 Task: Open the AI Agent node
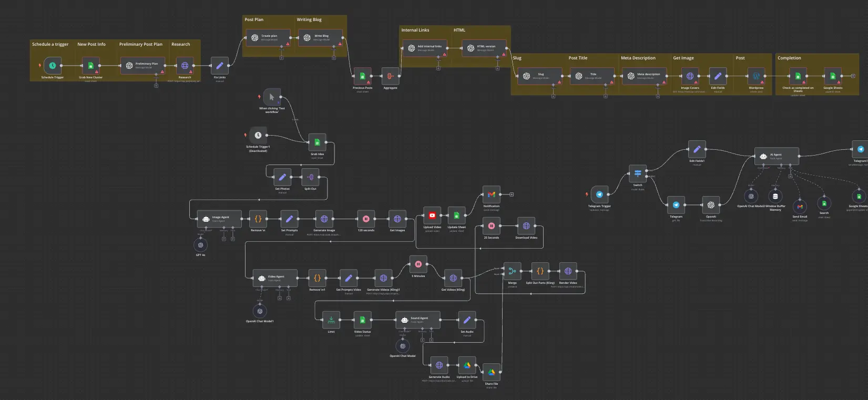777,156
